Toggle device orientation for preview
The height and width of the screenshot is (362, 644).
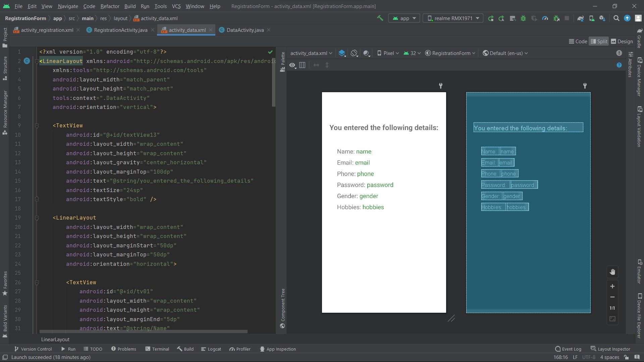coord(354,53)
